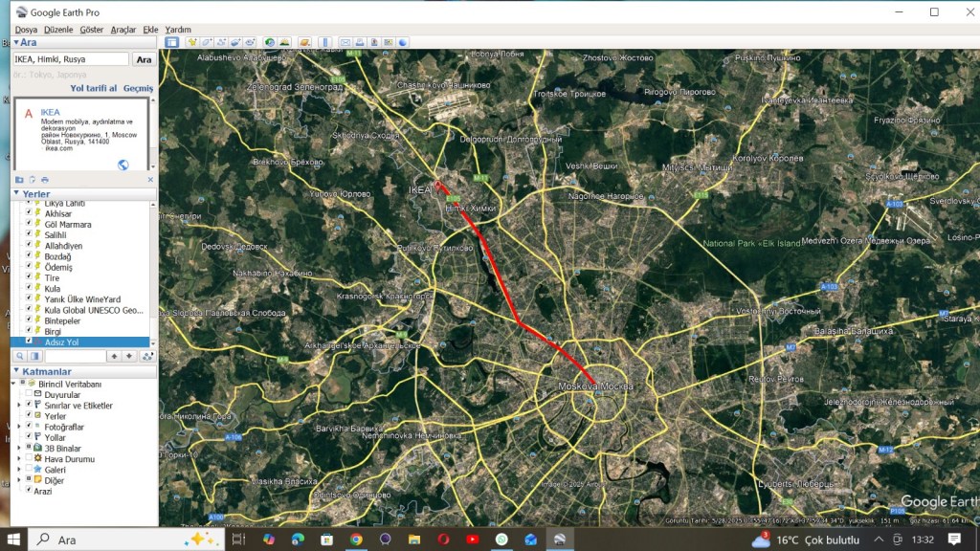Expand Sınırlar ve Etiketler layer
The width and height of the screenshot is (980, 551).
point(19,406)
